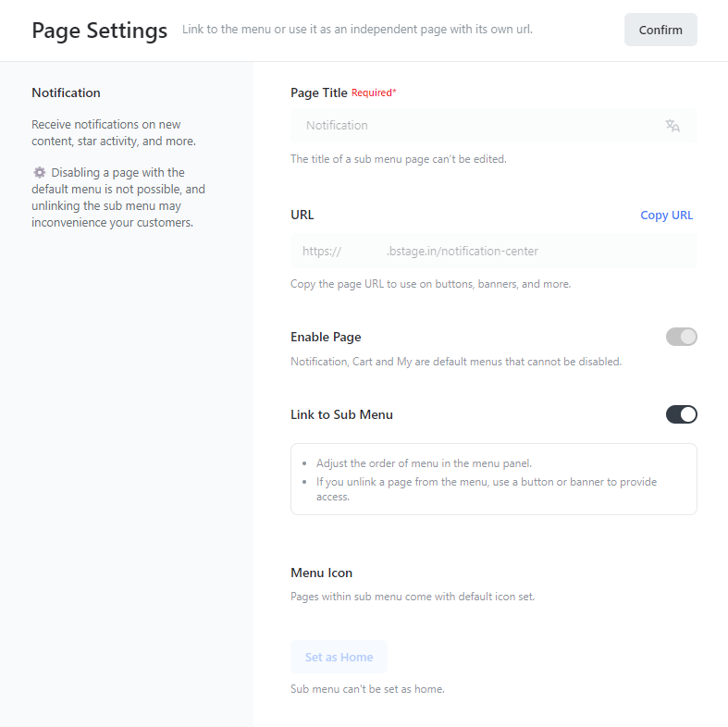Select the Notification heading in the sidebar
Screen dimensions: 728x727
(66, 92)
